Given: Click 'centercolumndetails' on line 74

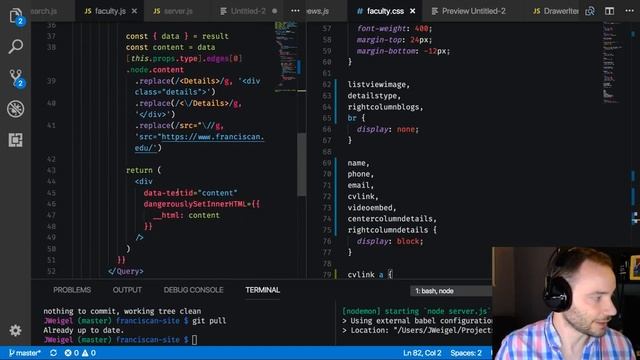Looking at the screenshot, I should pyautogui.click(x=390, y=219).
